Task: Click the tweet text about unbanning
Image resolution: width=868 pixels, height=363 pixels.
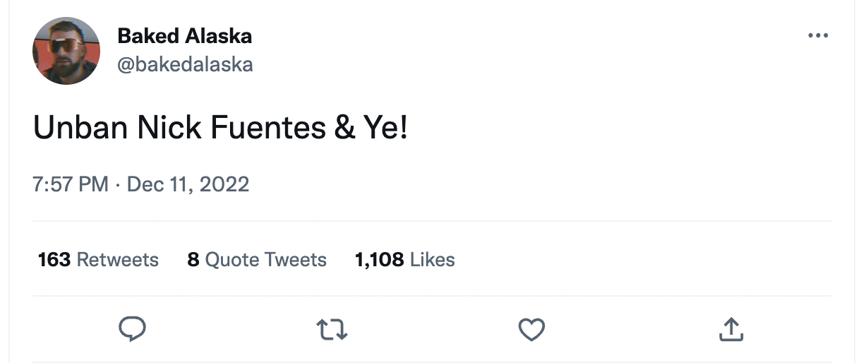Action: [x=220, y=130]
